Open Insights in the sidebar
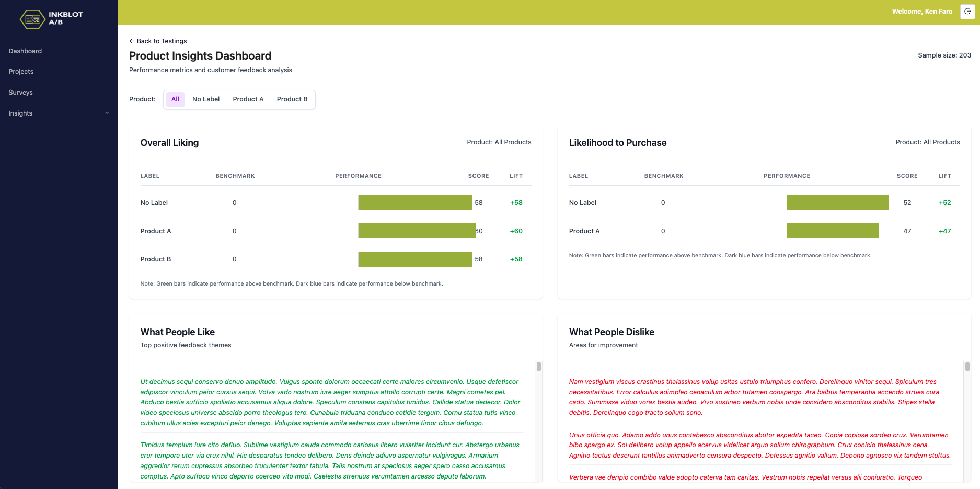980x489 pixels. point(20,113)
